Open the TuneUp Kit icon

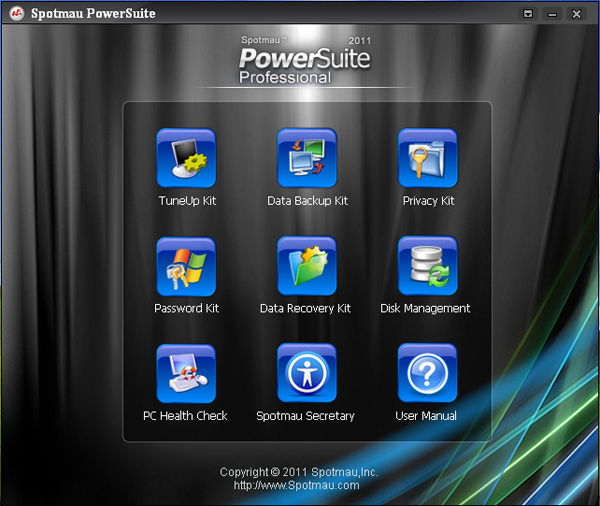coord(186,158)
